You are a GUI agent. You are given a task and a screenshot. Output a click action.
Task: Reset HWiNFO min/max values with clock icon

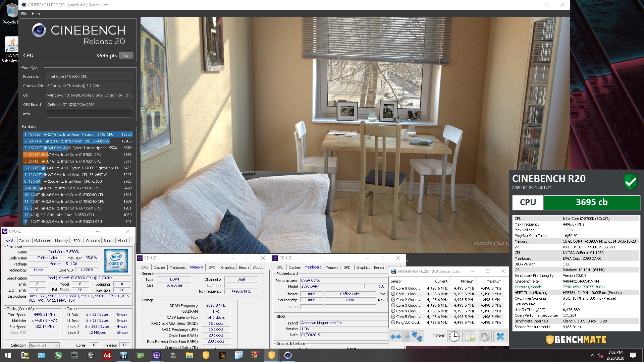click(x=454, y=336)
